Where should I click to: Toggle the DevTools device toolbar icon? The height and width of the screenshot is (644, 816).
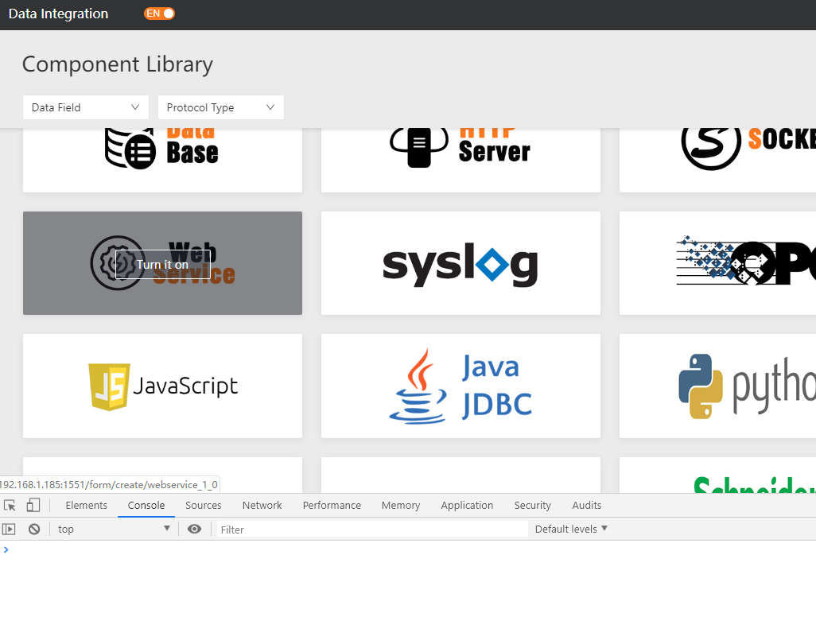tap(33, 505)
